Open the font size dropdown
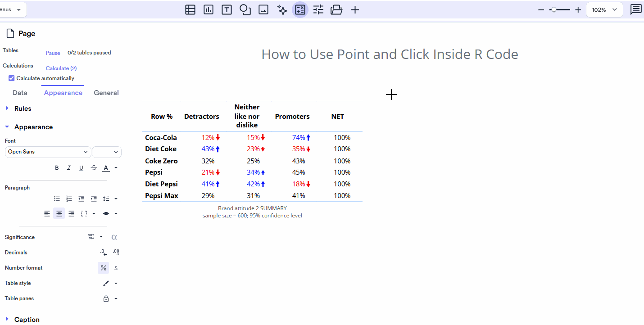Image resolution: width=644 pixels, height=325 pixels. pos(107,152)
